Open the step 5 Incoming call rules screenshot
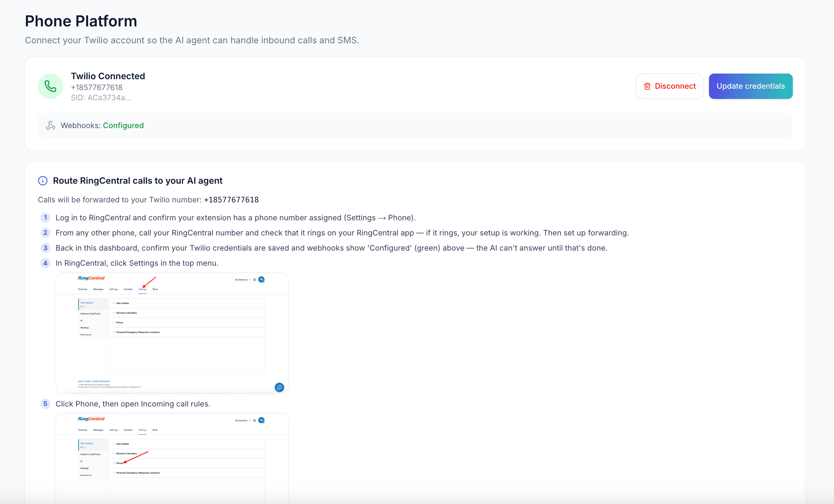 [x=172, y=459]
